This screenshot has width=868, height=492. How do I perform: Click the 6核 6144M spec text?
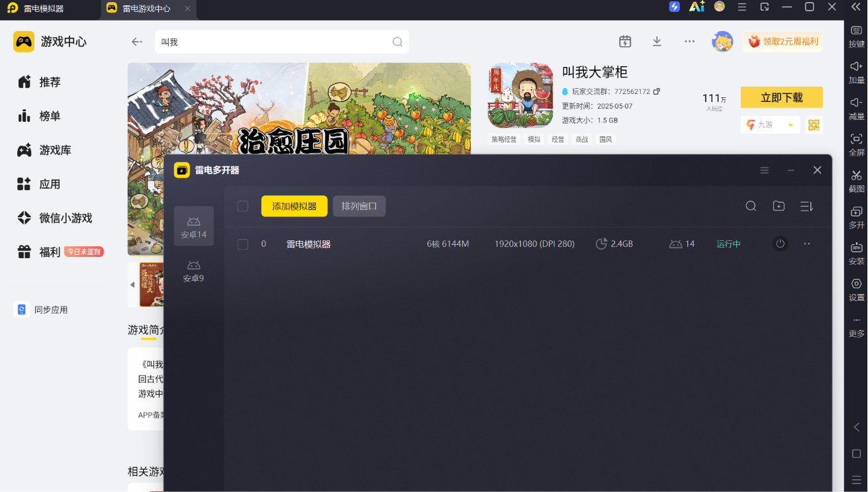click(448, 244)
